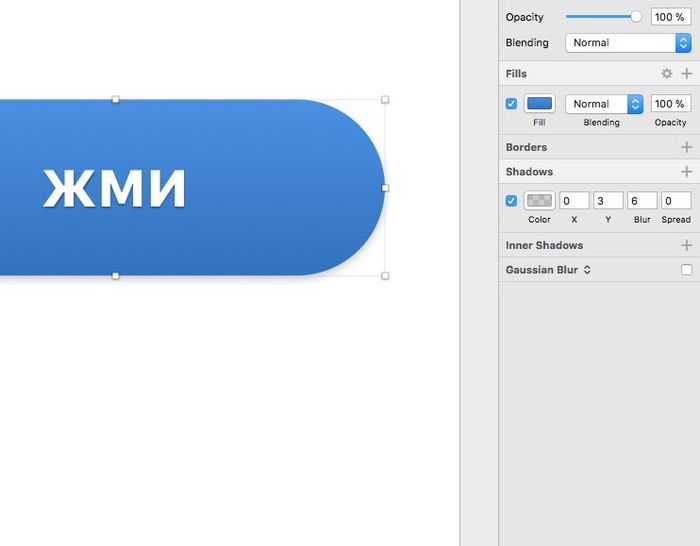Click the shadow Y offset field
The image size is (700, 546).
(608, 201)
